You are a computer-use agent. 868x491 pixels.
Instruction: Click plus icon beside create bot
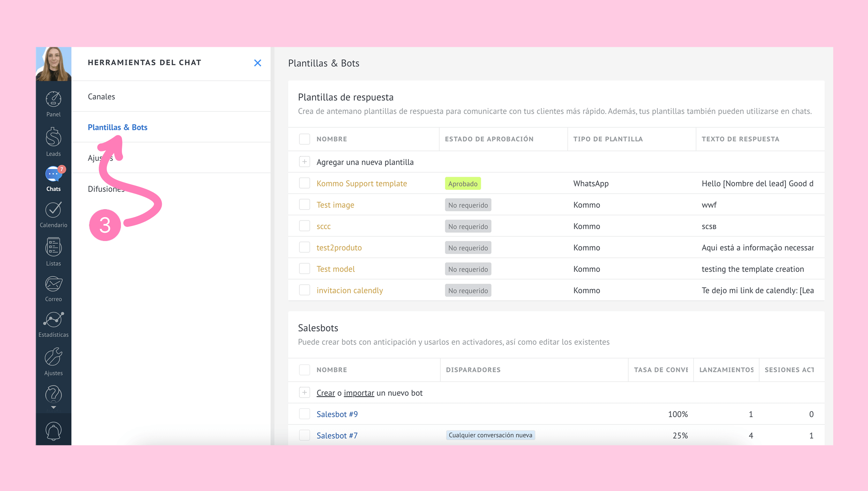coord(304,392)
